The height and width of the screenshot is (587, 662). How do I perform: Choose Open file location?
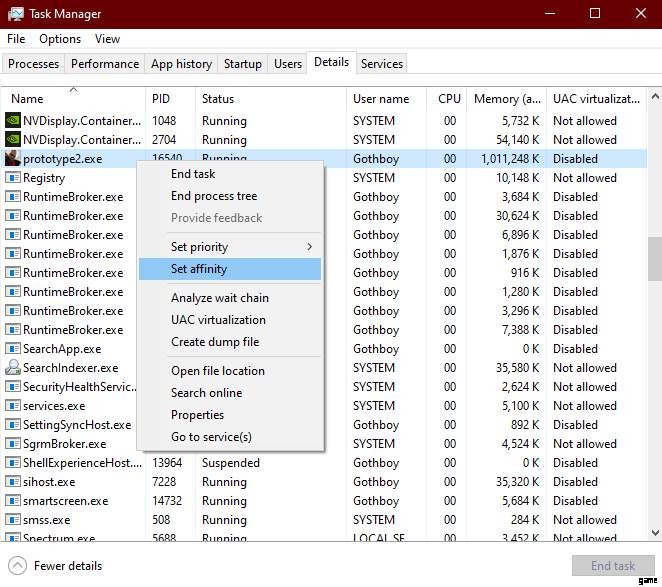tap(230, 371)
